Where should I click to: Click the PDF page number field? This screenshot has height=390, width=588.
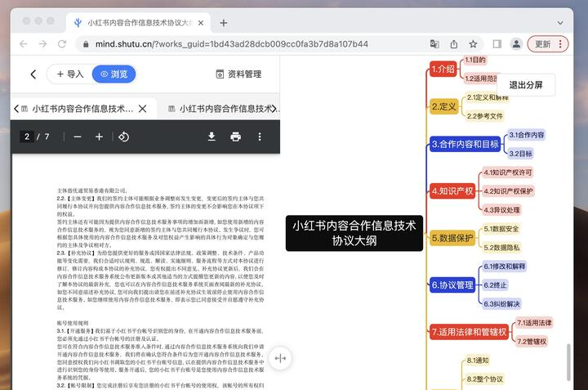click(27, 137)
